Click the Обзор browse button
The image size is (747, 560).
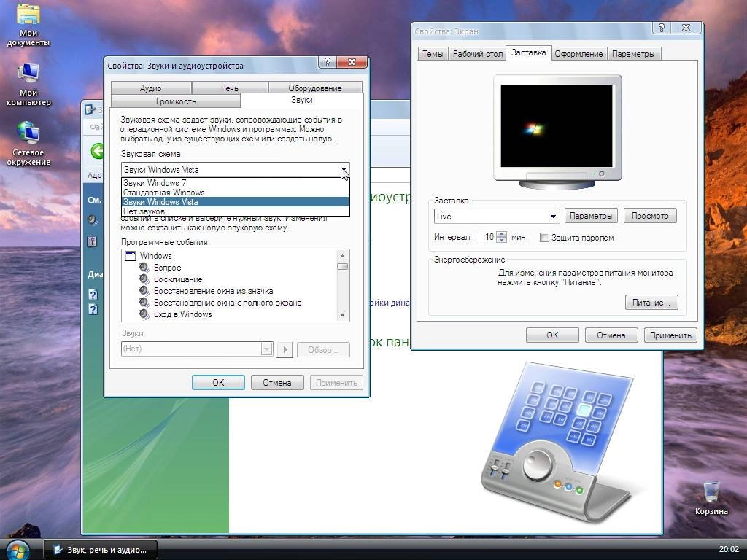coord(323,349)
